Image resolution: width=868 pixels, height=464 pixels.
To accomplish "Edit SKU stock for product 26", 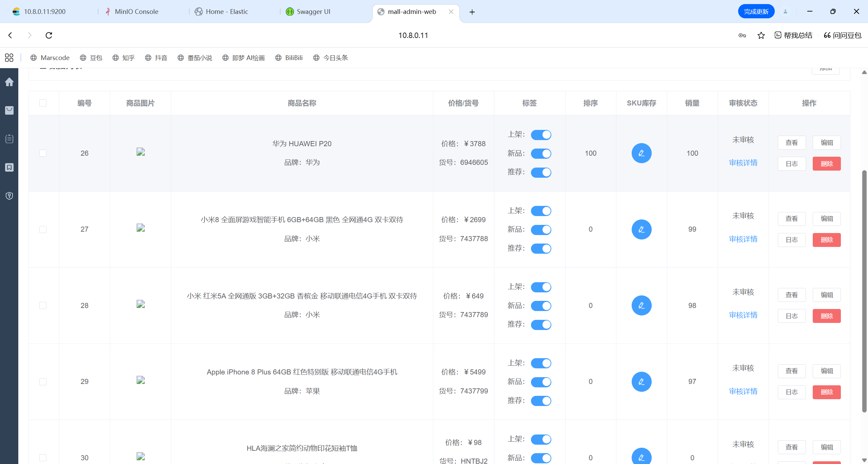I will 642,153.
